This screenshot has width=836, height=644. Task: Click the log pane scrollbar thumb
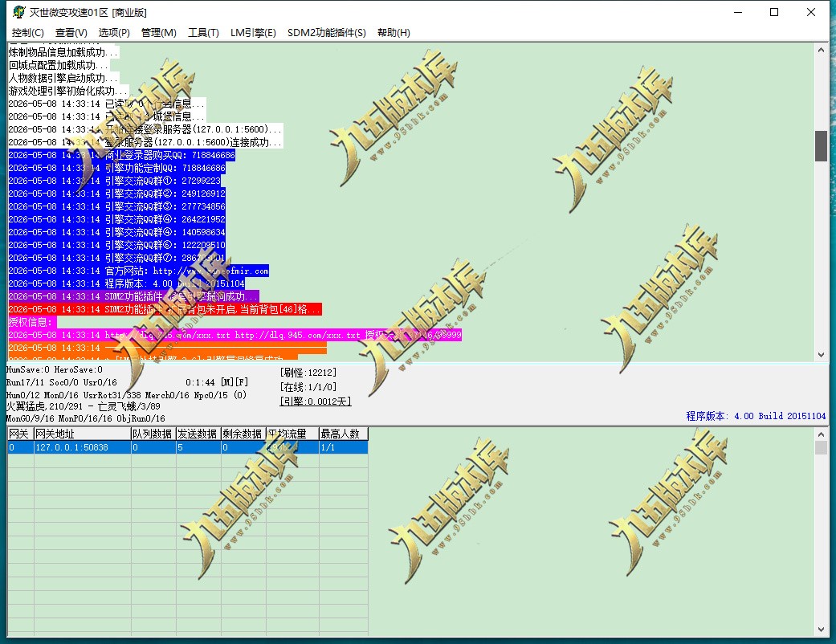point(821,145)
